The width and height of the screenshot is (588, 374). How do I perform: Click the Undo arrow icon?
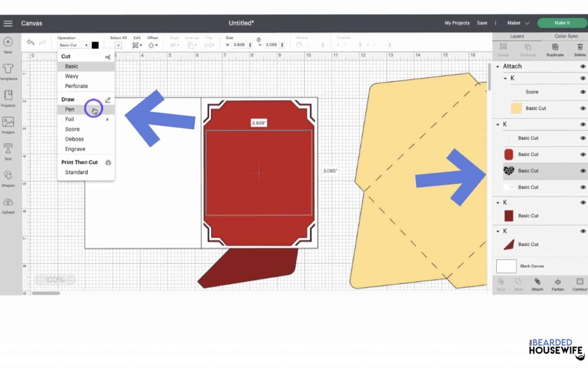tap(31, 43)
